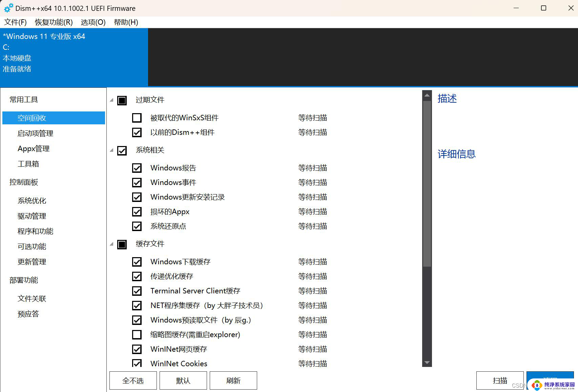Open the 帮助(H) menu
578x392 pixels.
coord(126,22)
